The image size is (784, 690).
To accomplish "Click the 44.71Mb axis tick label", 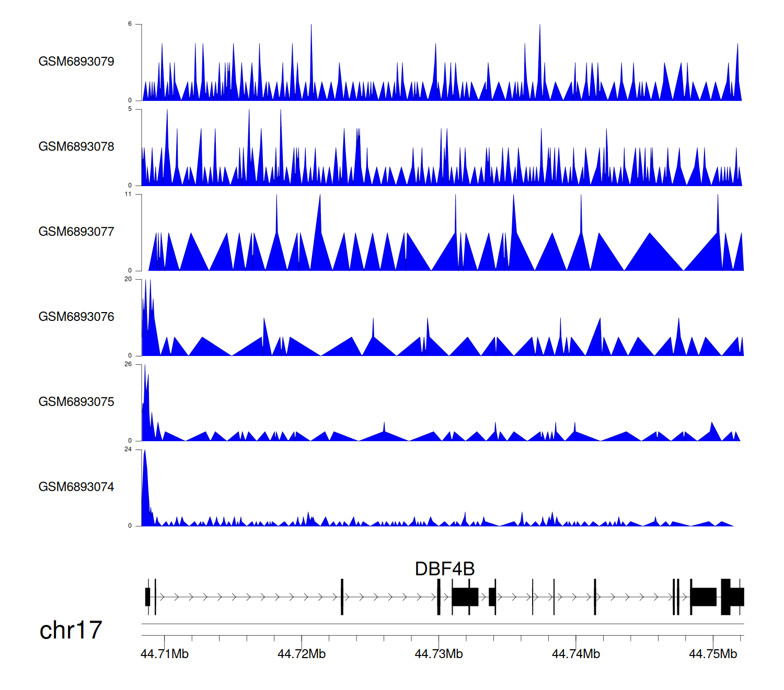I will tap(165, 654).
